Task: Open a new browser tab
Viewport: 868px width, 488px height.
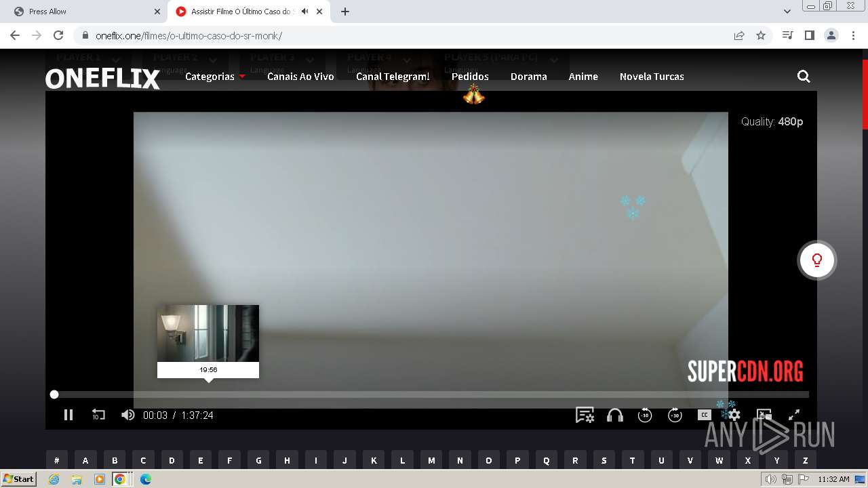Action: (345, 12)
